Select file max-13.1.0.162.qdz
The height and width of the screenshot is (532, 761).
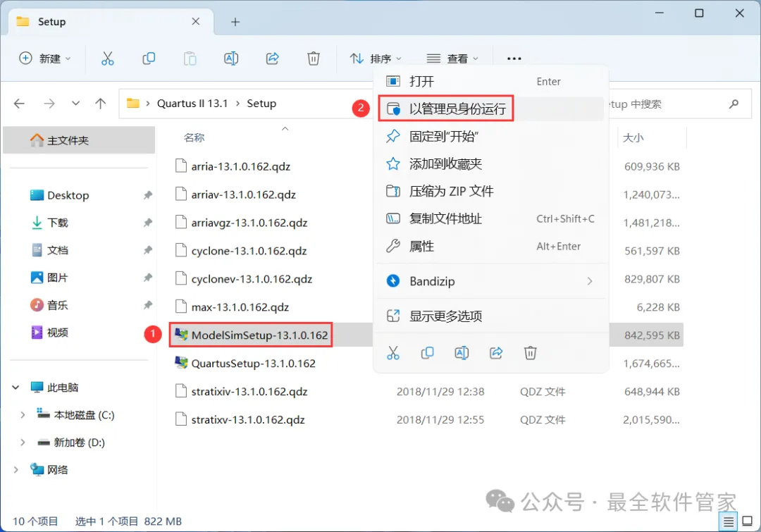(x=240, y=307)
